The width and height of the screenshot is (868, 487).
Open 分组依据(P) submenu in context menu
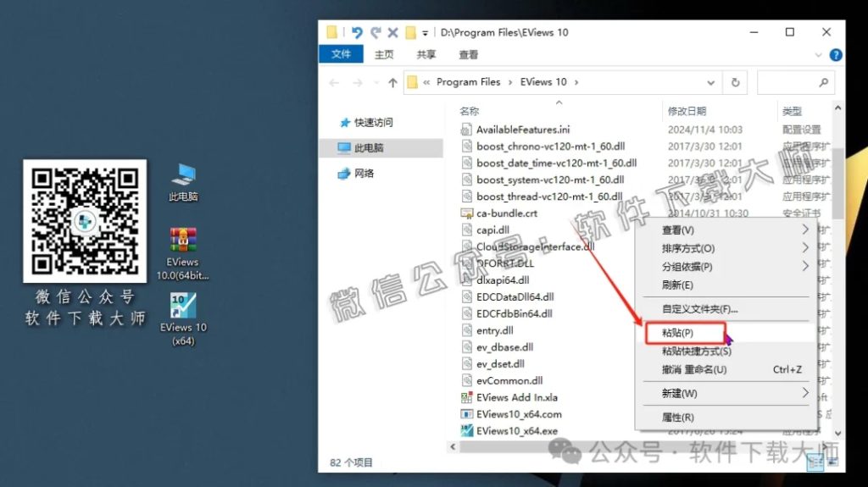(x=726, y=266)
